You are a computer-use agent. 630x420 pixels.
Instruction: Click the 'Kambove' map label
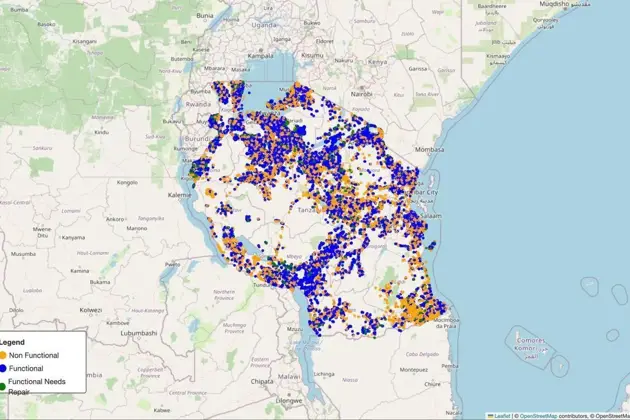pyautogui.click(x=118, y=323)
